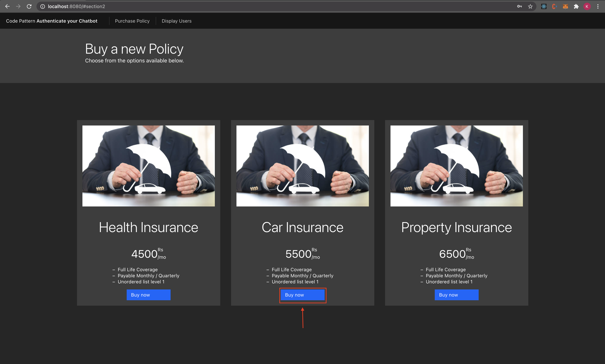Click the Property Insurance card image
605x364 pixels.
(456, 166)
